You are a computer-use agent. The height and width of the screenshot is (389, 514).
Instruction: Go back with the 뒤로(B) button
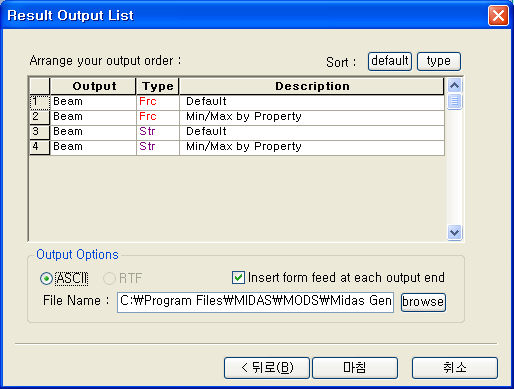pyautogui.click(x=267, y=368)
